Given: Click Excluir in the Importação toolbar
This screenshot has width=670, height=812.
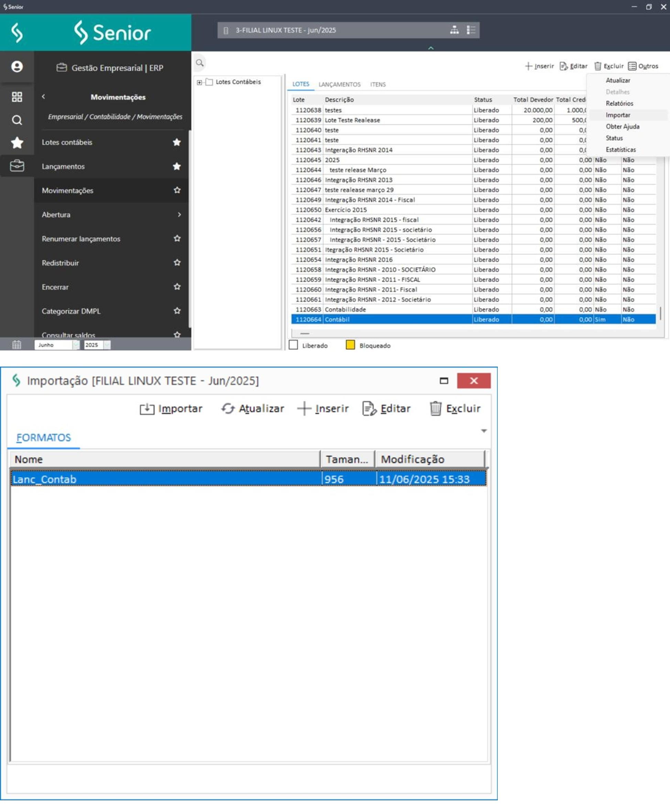Looking at the screenshot, I should 455,409.
